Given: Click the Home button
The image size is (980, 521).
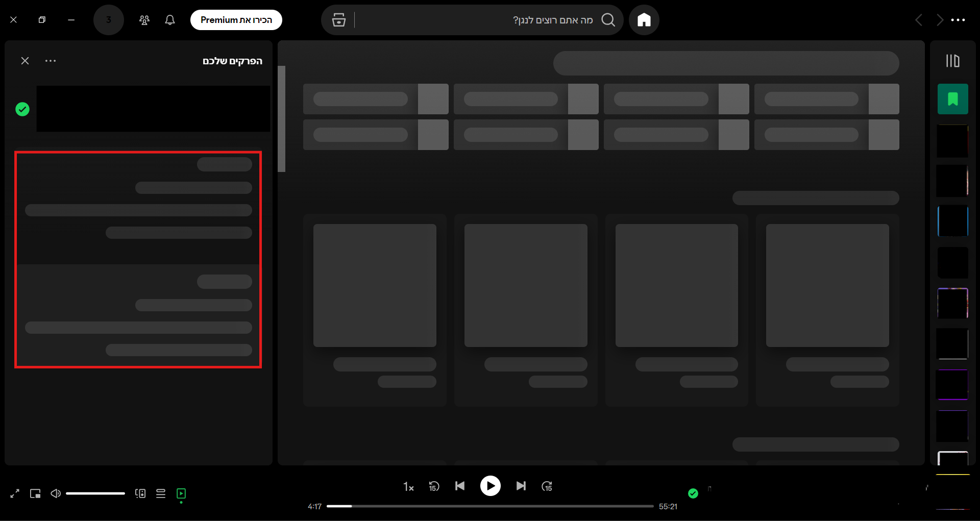Looking at the screenshot, I should coord(644,20).
